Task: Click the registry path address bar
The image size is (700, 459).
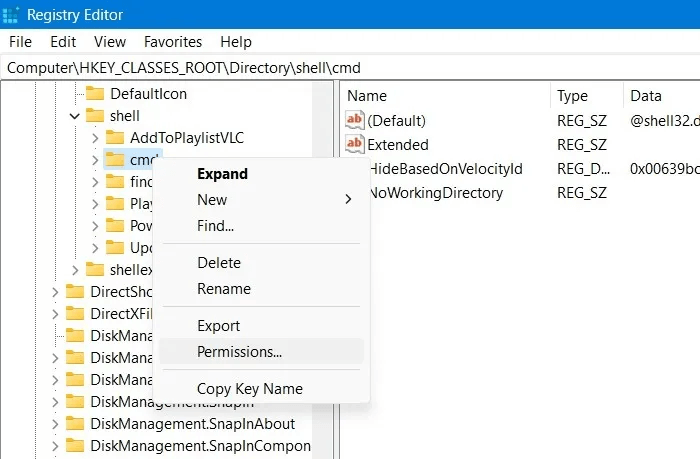Action: [x=350, y=68]
